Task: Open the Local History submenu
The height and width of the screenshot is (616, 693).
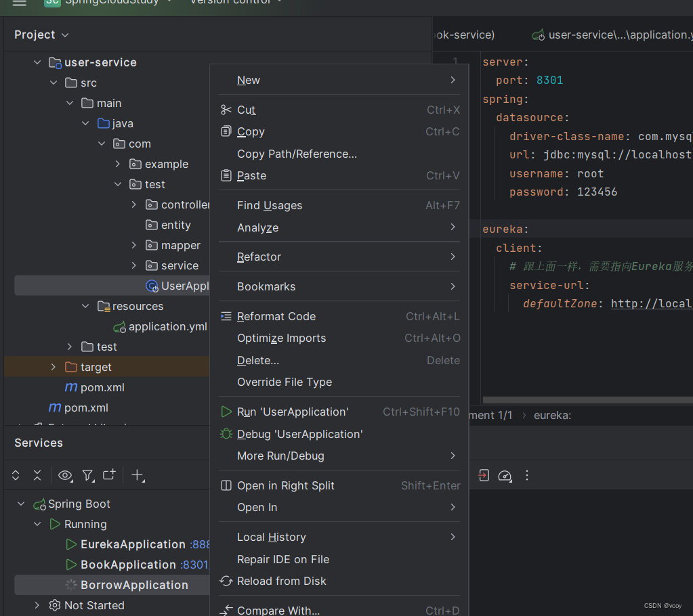Action: coord(339,537)
